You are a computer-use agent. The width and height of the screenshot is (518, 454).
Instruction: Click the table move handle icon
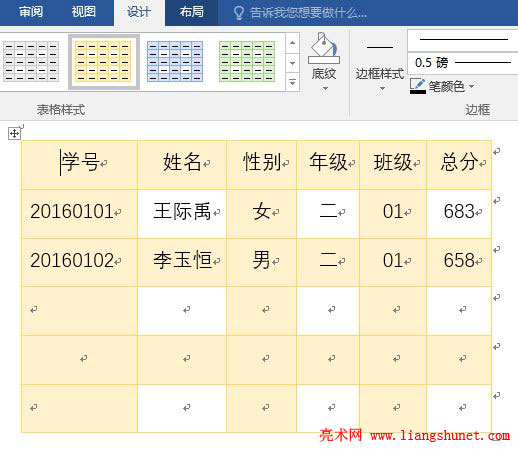pyautogui.click(x=14, y=134)
